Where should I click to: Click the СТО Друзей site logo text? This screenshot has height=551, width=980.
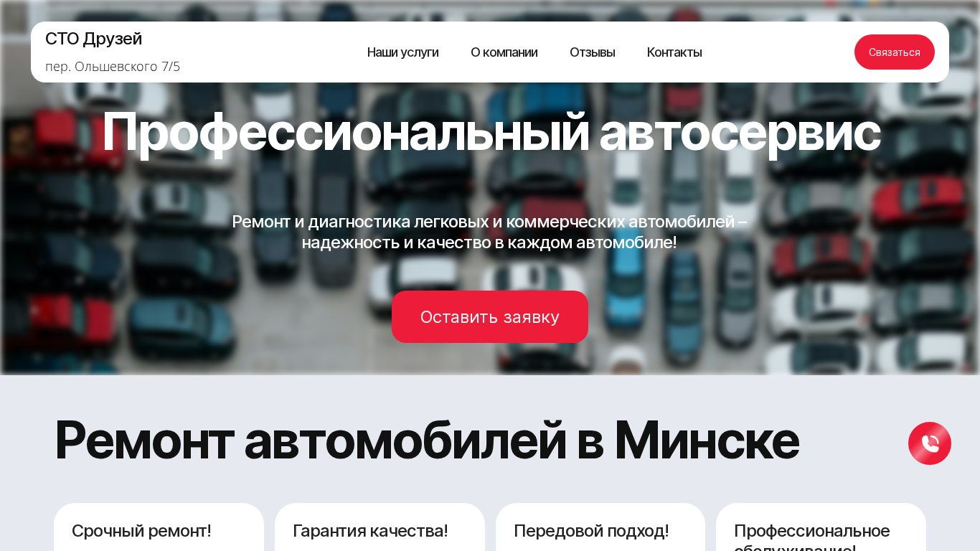tap(94, 39)
